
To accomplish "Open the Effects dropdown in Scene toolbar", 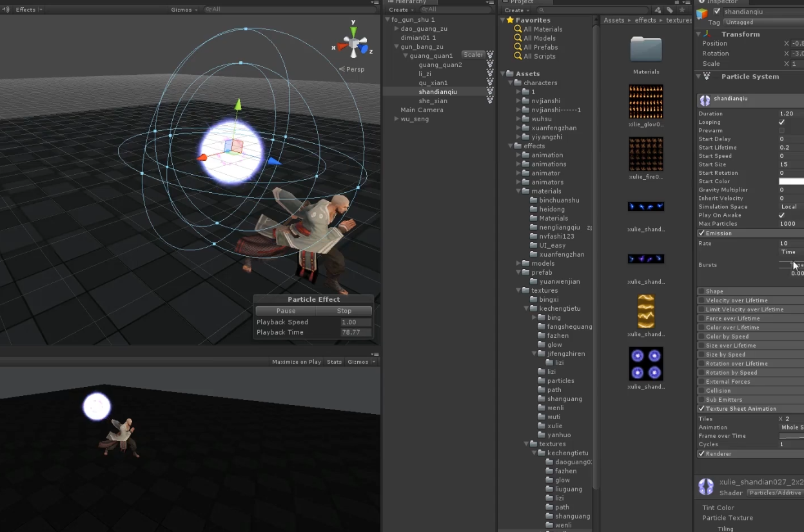I will (29, 10).
